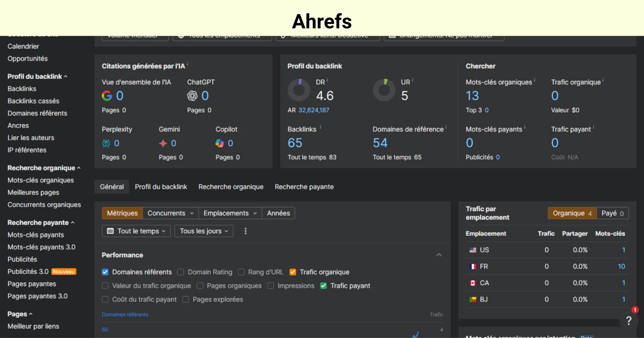Select the Payé button in Trafic par emplacement
Image resolution: width=644 pixels, height=338 pixels.
pyautogui.click(x=613, y=213)
